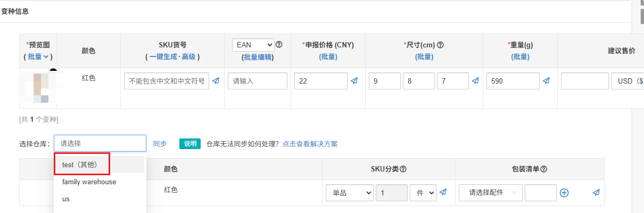Click the paper-plane icon beside SKU货号 input

[216, 81]
